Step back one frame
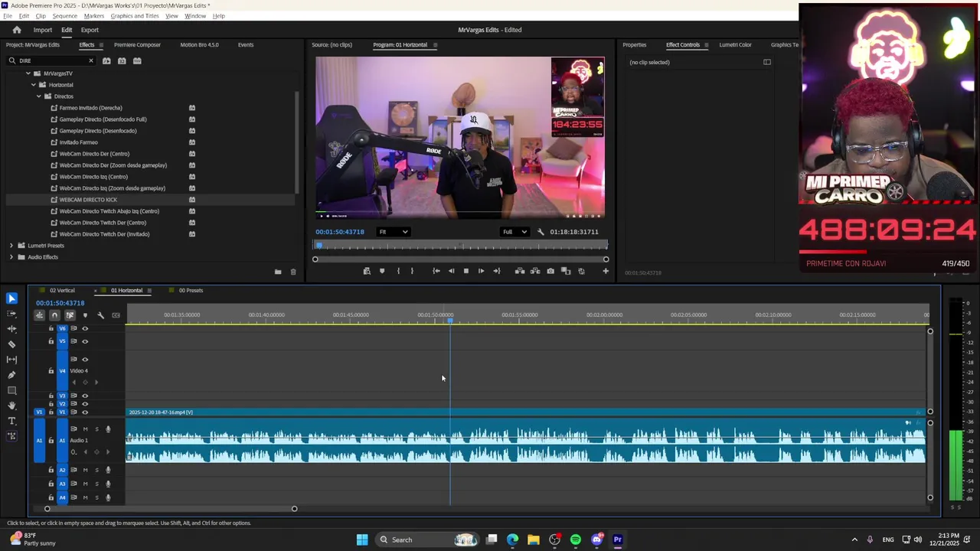Image resolution: width=980 pixels, height=551 pixels. 451,271
